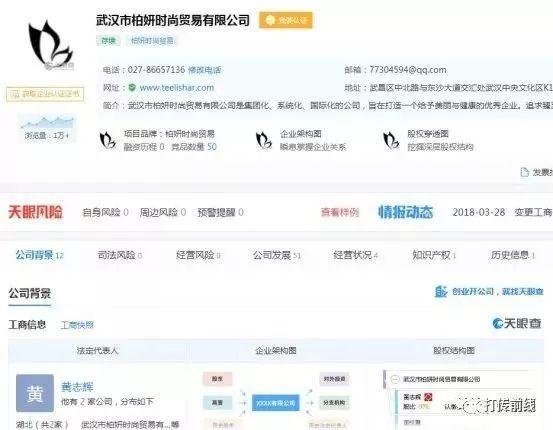Switch to the 经营状况 tab

pyautogui.click(x=356, y=255)
